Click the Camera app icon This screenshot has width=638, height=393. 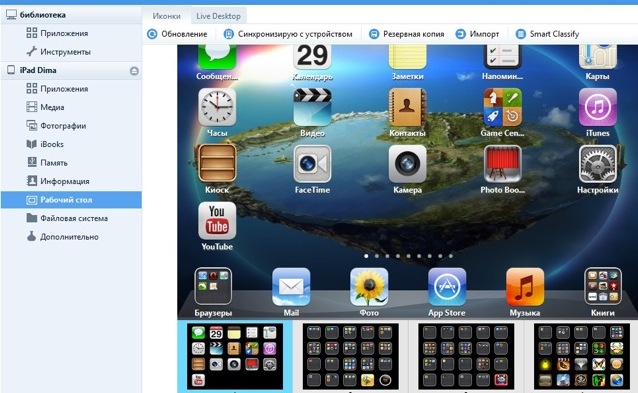tap(407, 164)
